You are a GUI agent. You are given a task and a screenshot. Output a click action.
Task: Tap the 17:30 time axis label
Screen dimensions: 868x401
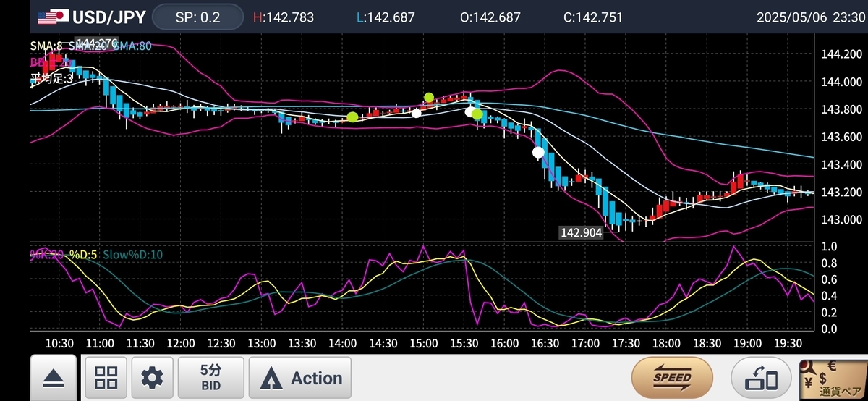626,342
